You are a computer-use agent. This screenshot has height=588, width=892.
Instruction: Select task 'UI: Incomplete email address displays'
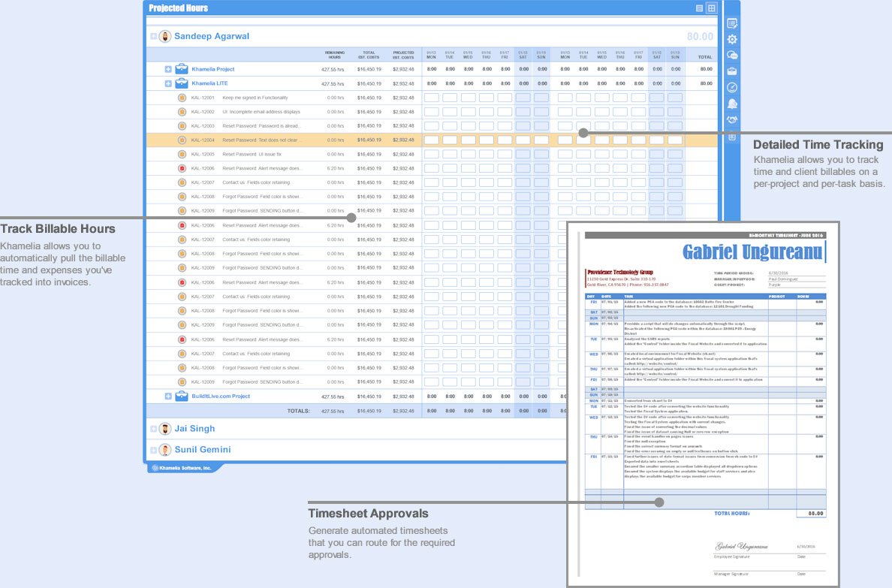click(x=261, y=112)
